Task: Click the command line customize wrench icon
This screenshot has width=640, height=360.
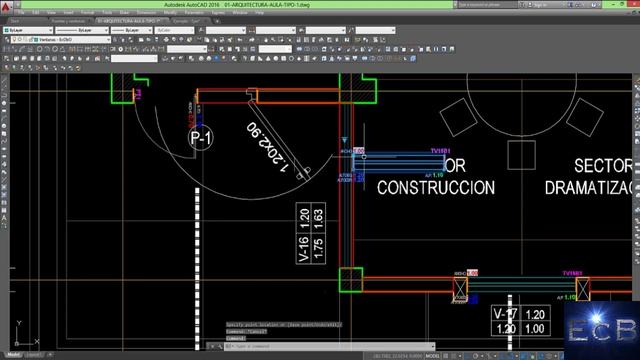Action: [220, 347]
